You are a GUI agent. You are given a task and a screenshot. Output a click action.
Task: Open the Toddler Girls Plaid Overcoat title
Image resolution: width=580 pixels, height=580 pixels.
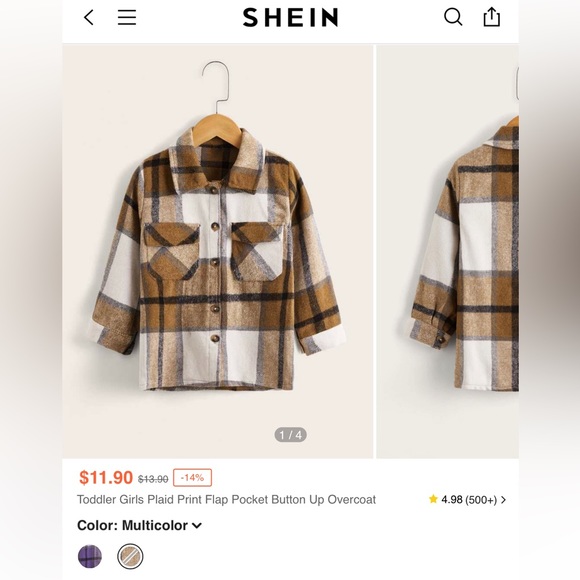226,500
